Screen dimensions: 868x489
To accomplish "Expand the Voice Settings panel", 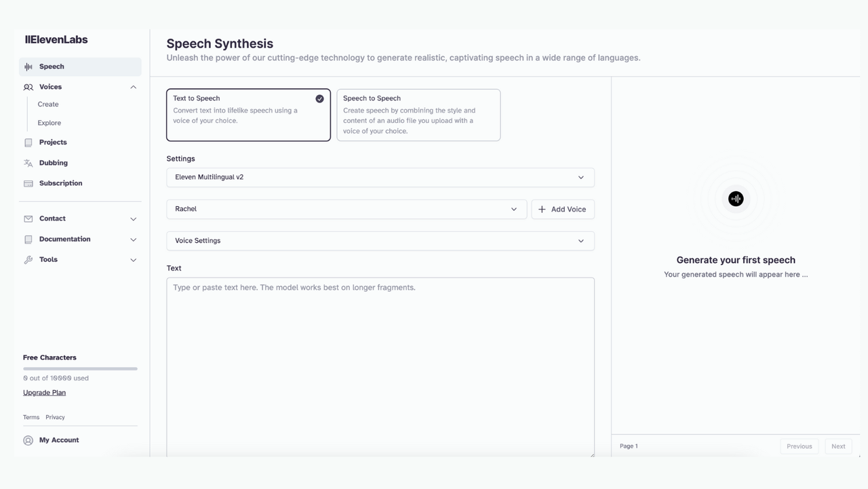I will [380, 241].
